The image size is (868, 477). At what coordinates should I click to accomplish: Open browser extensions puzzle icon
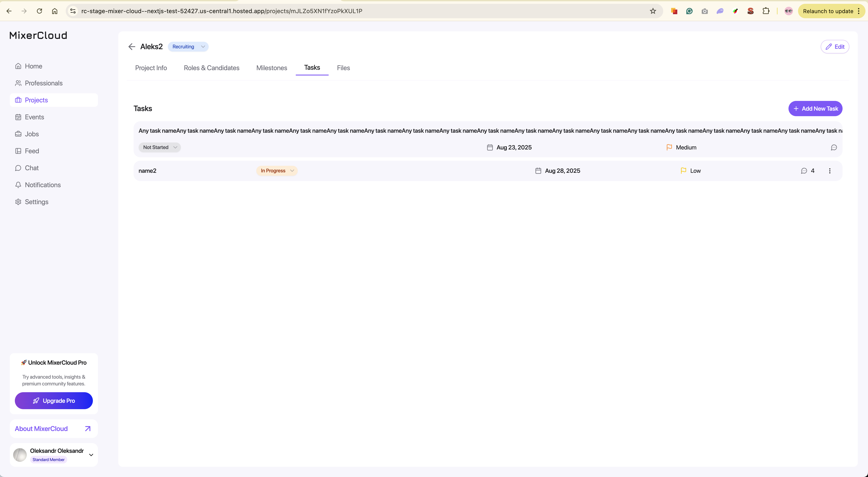[766, 11]
